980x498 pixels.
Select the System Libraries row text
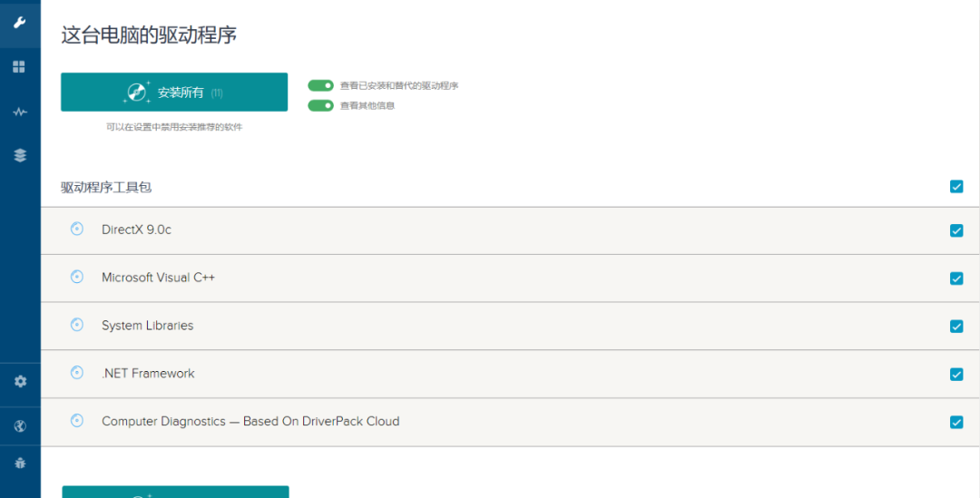(148, 326)
